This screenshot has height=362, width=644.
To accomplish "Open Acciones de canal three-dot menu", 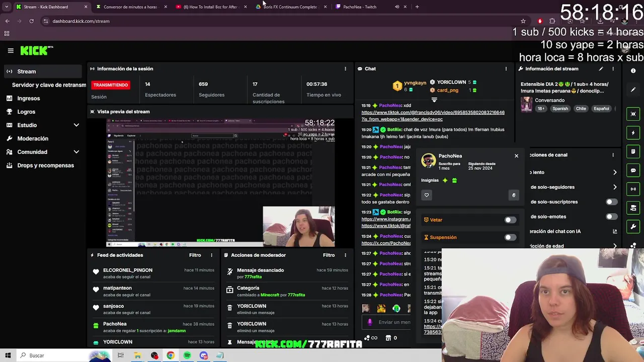I will tap(613, 155).
